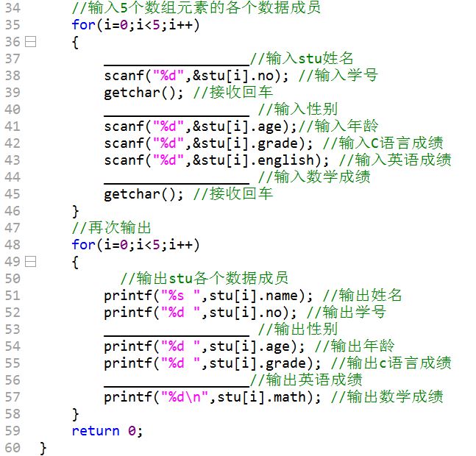Click the comment //输入年龄
Viewport: 476px width, 456px height.
click(x=338, y=127)
